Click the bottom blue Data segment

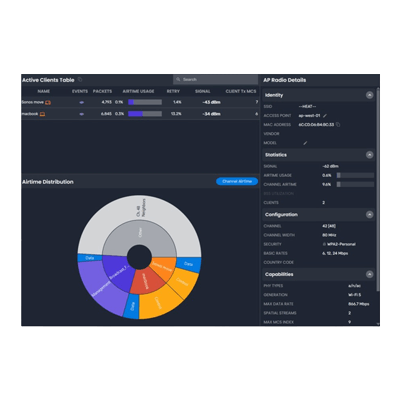tap(132, 306)
